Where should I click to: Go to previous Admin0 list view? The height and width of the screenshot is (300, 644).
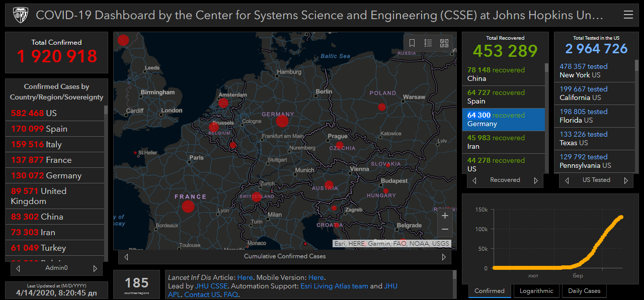pyautogui.click(x=18, y=268)
